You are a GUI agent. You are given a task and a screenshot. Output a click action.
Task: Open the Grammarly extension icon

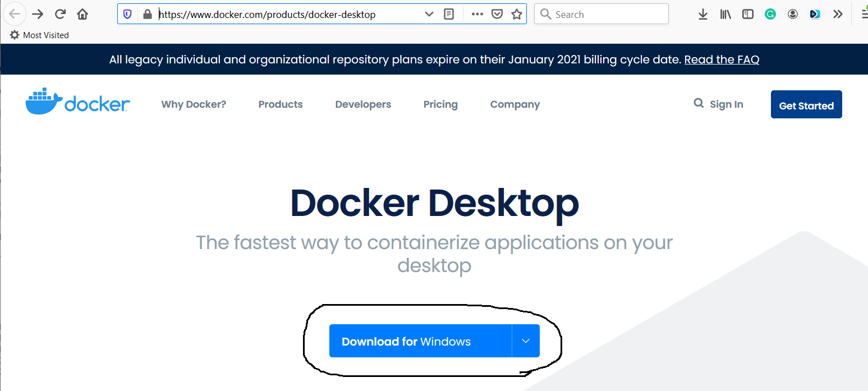tap(770, 15)
